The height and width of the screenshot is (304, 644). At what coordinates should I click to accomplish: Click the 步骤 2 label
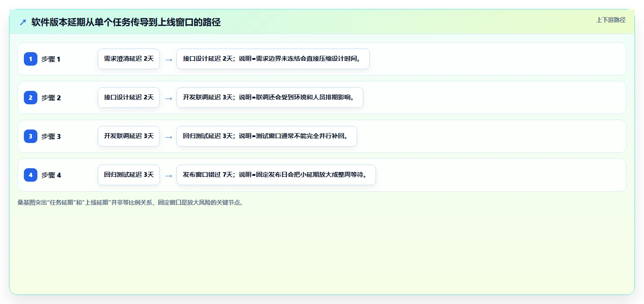(x=51, y=98)
